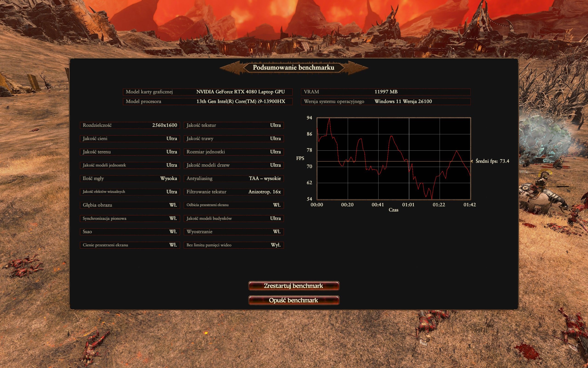Select the NVIDIA GeForce RTX 4080 Laptop GPU text
The height and width of the screenshot is (368, 588).
click(x=240, y=92)
